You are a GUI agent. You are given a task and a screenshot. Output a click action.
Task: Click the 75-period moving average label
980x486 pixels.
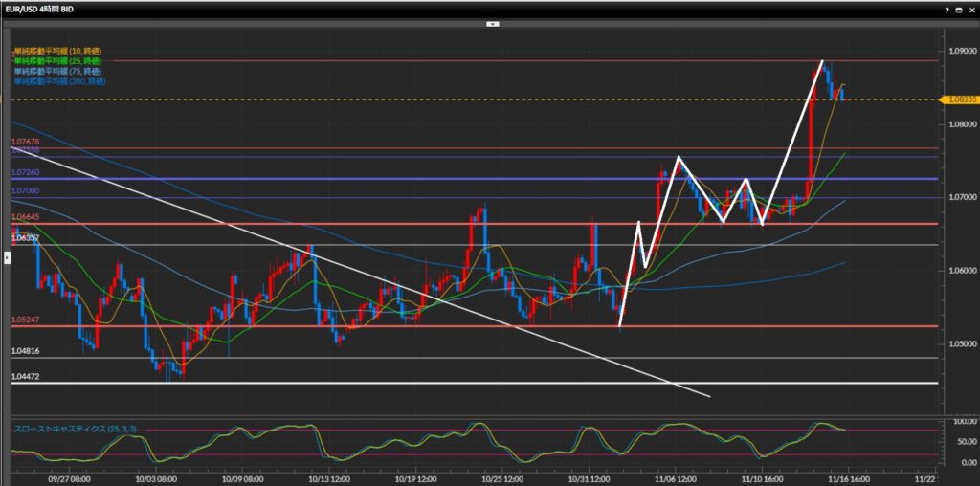pos(57,72)
